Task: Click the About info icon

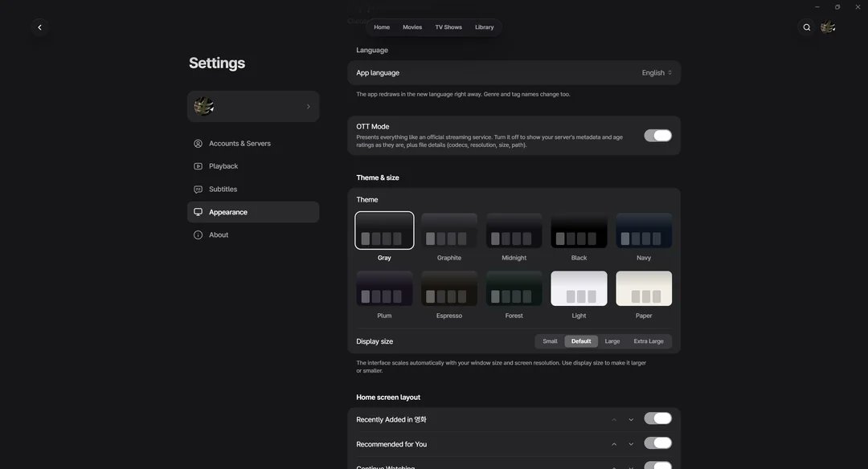Action: [x=198, y=235]
